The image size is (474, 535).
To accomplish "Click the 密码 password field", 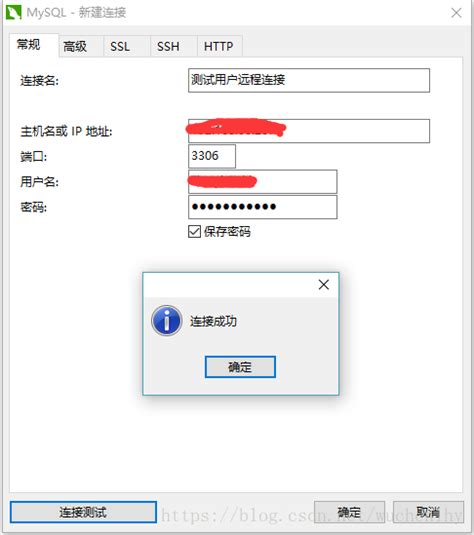I will tap(262, 207).
